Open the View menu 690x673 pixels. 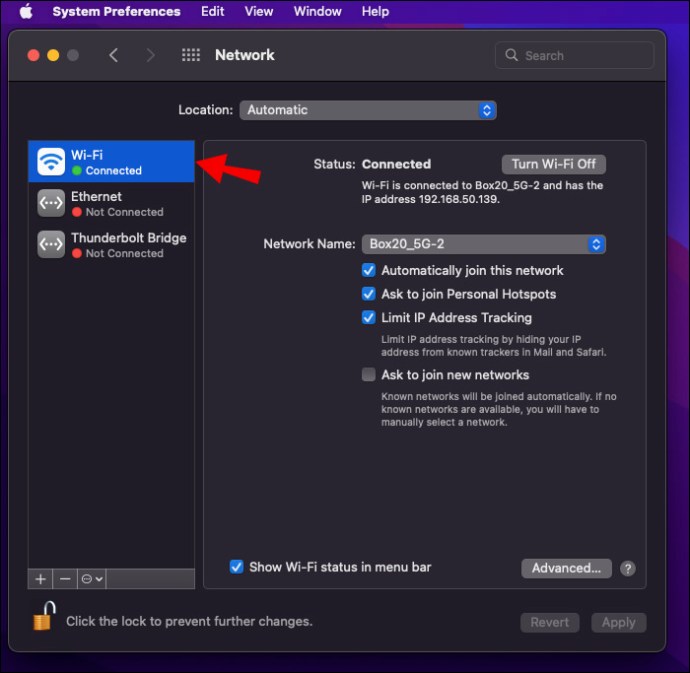pyautogui.click(x=259, y=11)
